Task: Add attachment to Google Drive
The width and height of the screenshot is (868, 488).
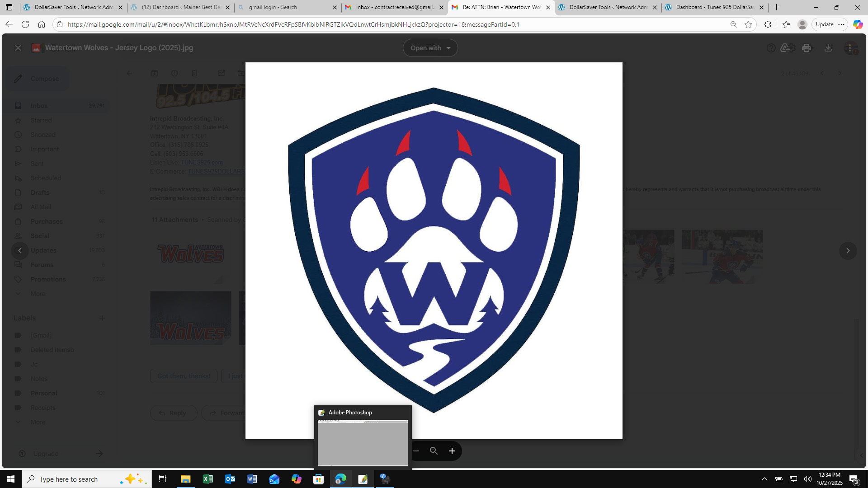Action: (785, 48)
